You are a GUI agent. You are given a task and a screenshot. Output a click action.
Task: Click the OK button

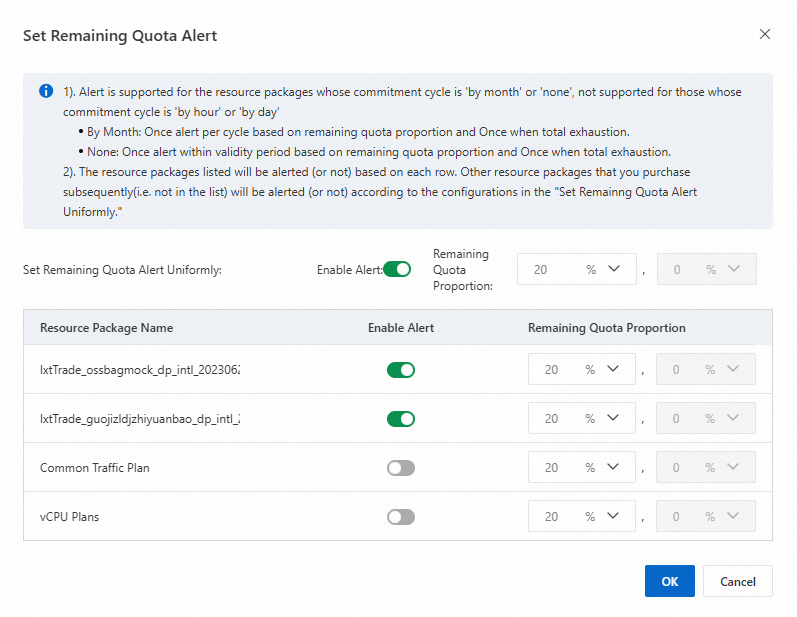pyautogui.click(x=670, y=581)
